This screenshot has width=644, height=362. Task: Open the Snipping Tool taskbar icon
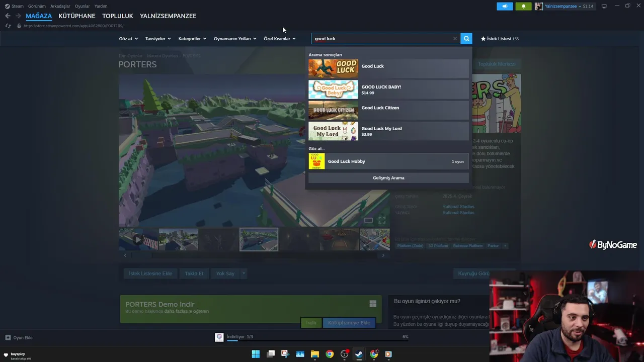285,354
